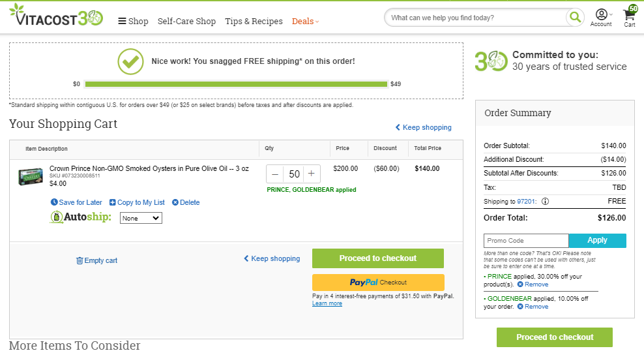Click the search magnifier icon
The height and width of the screenshot is (353, 644).
(x=575, y=17)
